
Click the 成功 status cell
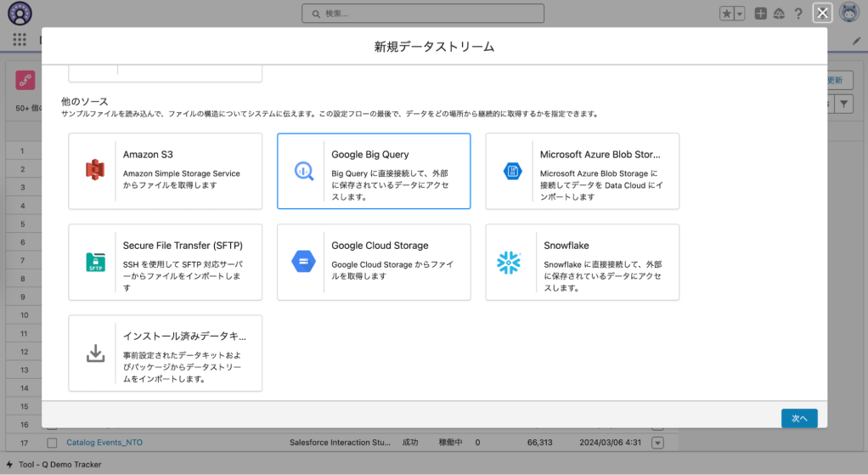pos(410,443)
